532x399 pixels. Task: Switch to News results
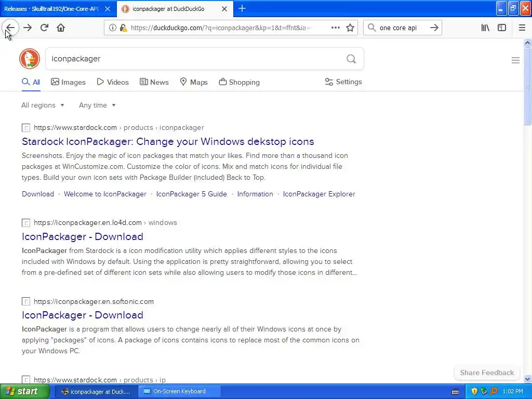tap(154, 82)
